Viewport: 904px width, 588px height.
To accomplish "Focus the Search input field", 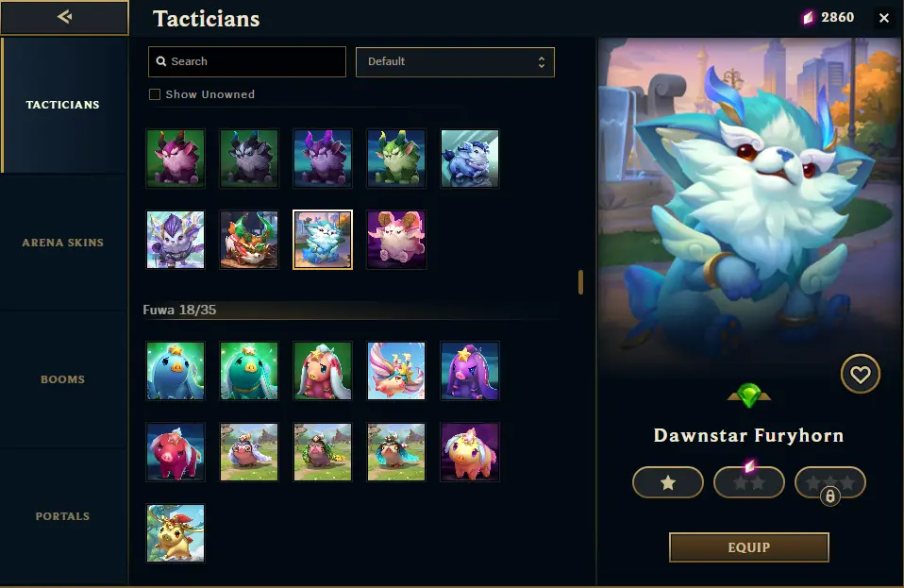I will pyautogui.click(x=246, y=61).
